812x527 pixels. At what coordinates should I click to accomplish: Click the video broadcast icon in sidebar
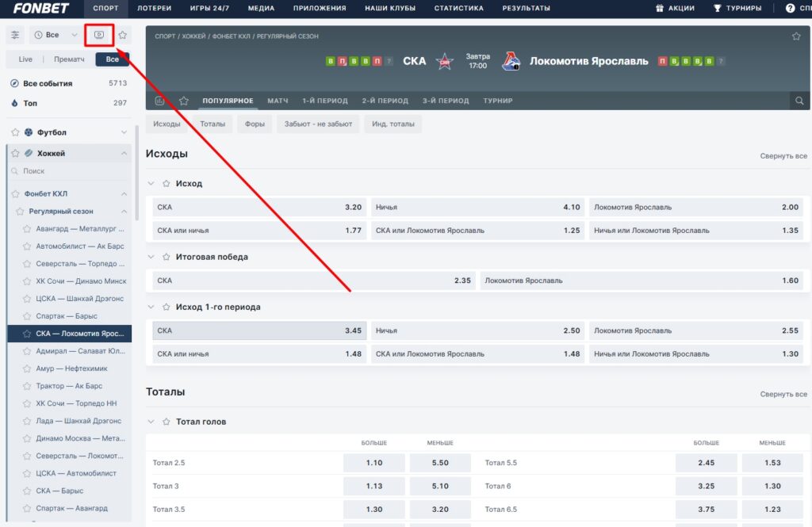coord(99,35)
